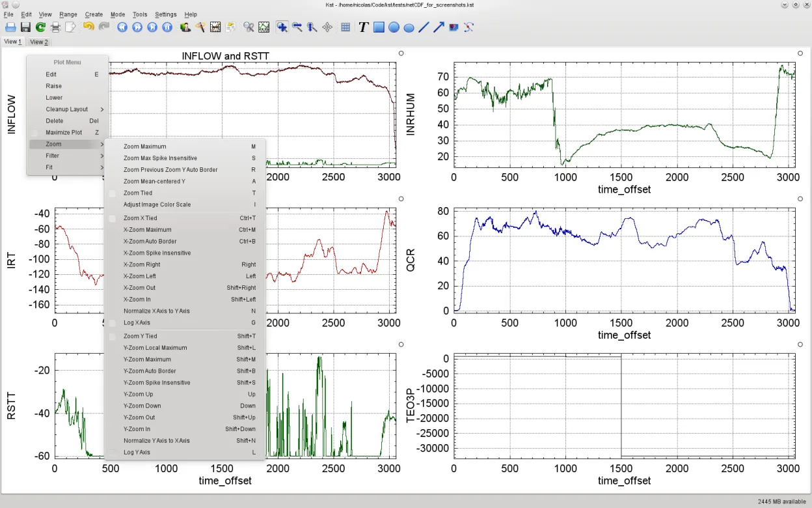
Task: Expand the Fit submenu
Action: pyautogui.click(x=67, y=167)
